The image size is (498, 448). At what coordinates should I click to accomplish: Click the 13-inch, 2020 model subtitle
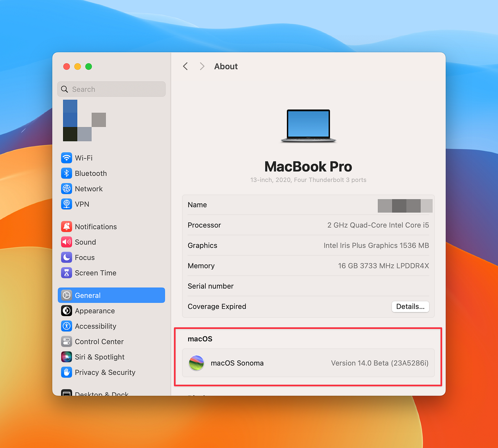click(308, 180)
